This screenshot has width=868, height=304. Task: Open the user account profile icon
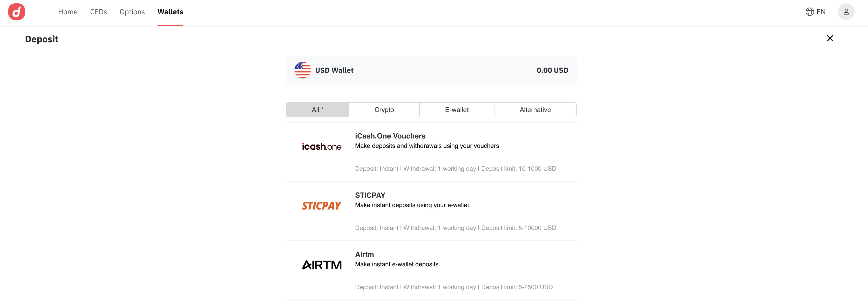tap(846, 12)
